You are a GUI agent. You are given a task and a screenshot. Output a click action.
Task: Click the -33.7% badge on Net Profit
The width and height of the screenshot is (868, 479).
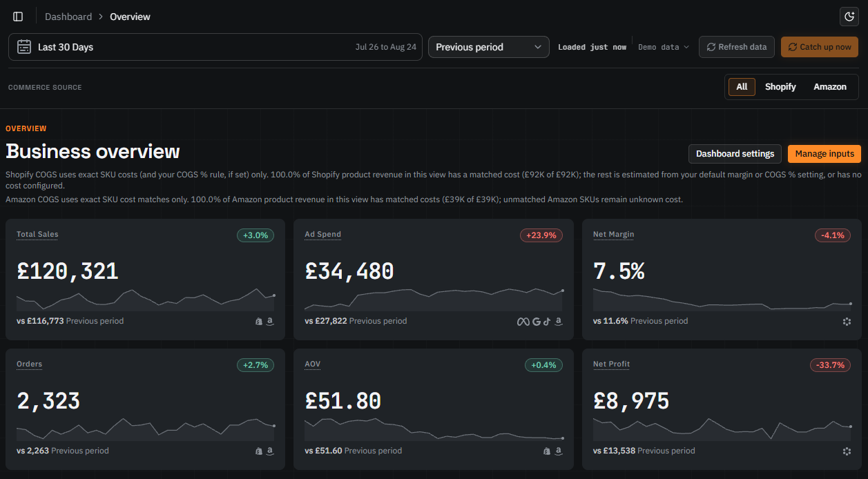coord(830,365)
